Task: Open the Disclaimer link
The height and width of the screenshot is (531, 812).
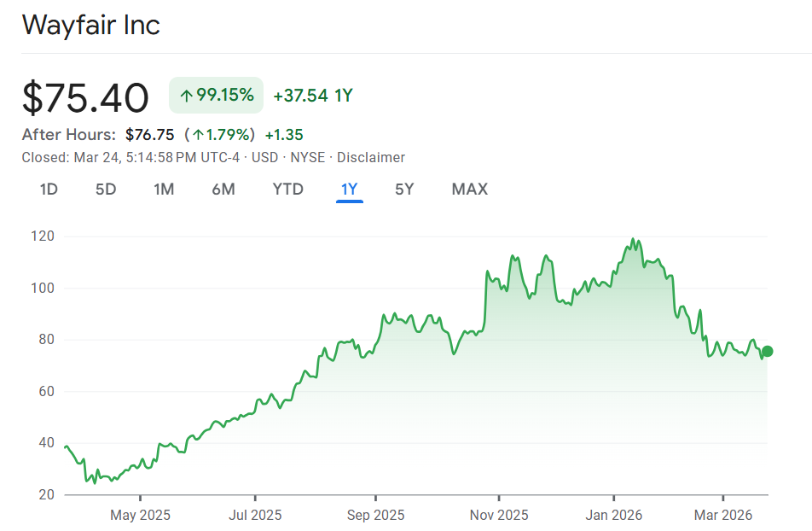Action: point(371,157)
